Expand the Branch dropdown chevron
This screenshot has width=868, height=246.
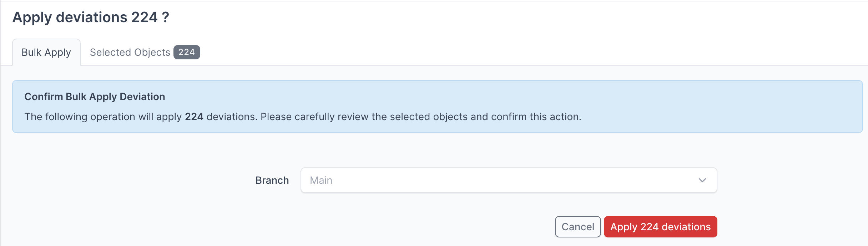point(702,180)
